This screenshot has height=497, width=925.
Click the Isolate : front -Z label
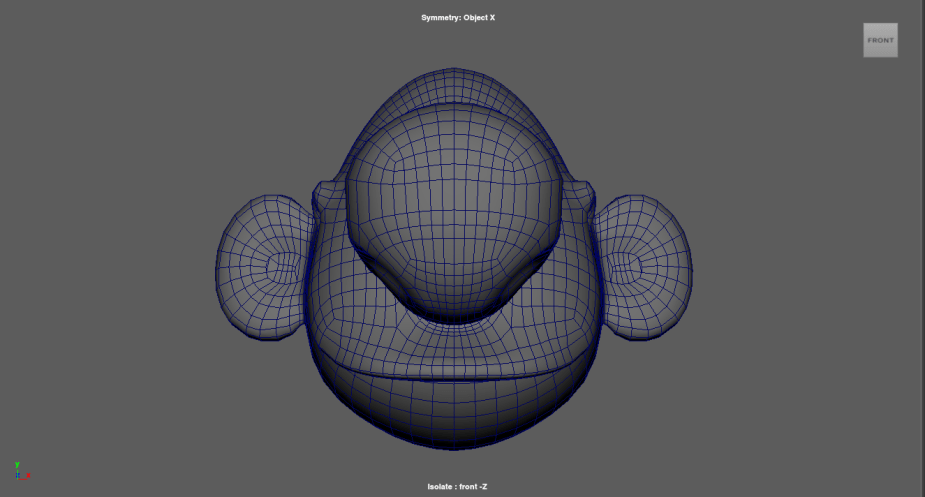pos(457,486)
